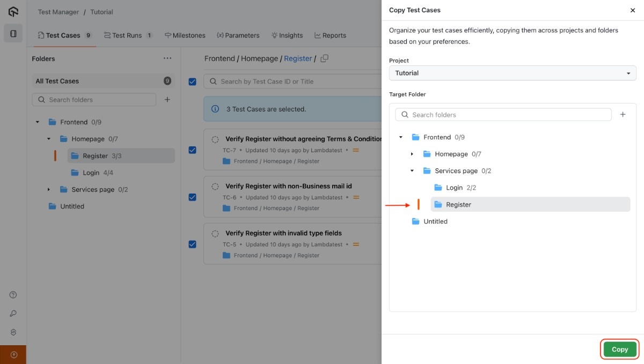The height and width of the screenshot is (364, 644).
Task: Collapse Services page folder in target tree
Action: pos(412,171)
